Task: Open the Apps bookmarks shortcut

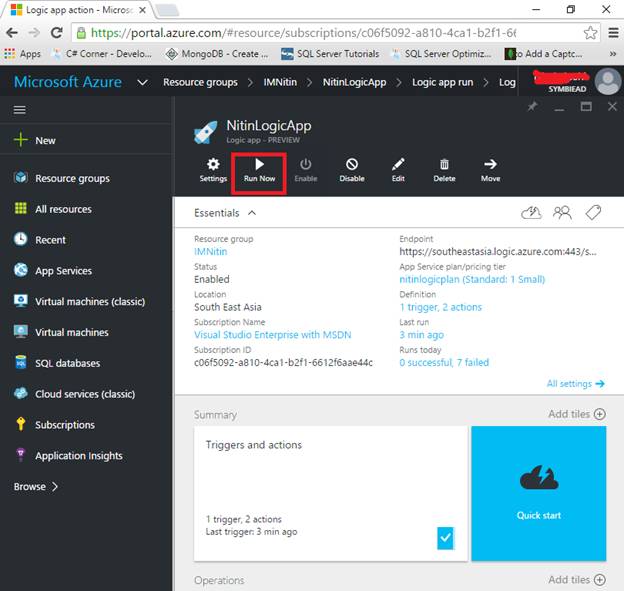Action: [22, 54]
